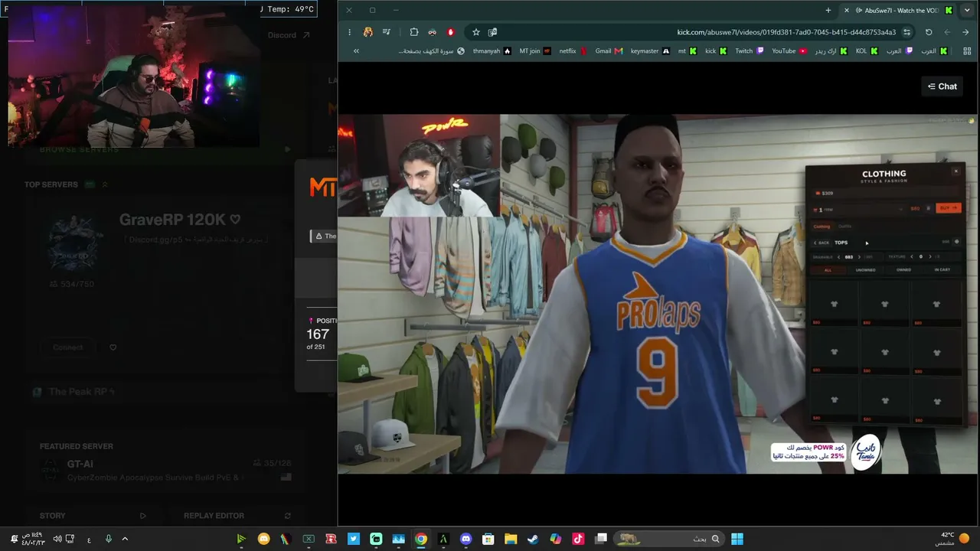
Task: Click the taskbar search box
Action: [670, 539]
